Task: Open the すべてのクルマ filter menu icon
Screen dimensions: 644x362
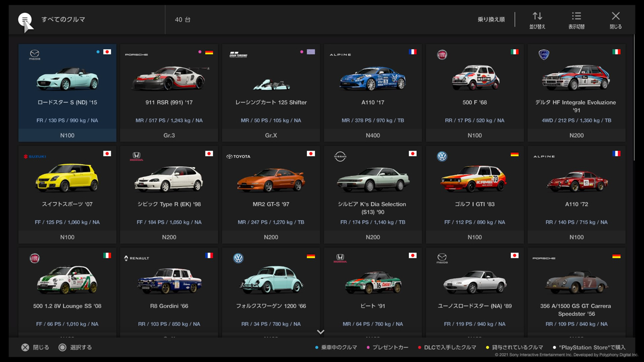Action: point(25,20)
